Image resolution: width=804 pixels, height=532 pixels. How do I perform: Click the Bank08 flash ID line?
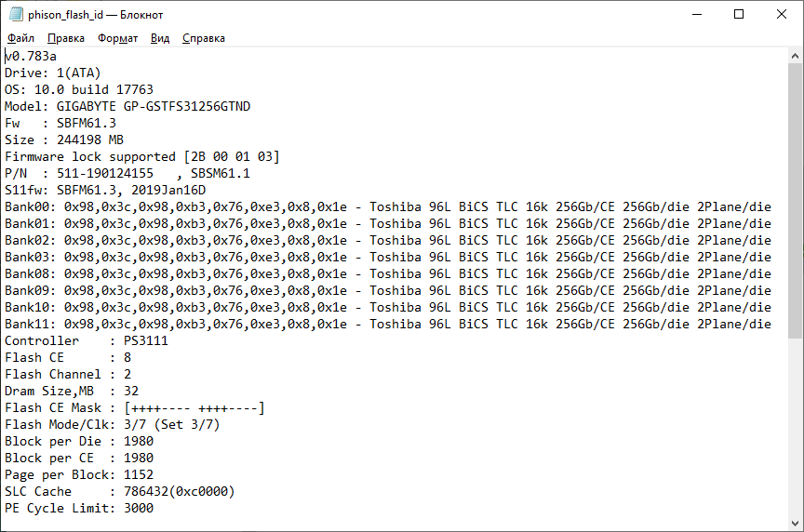coord(388,273)
